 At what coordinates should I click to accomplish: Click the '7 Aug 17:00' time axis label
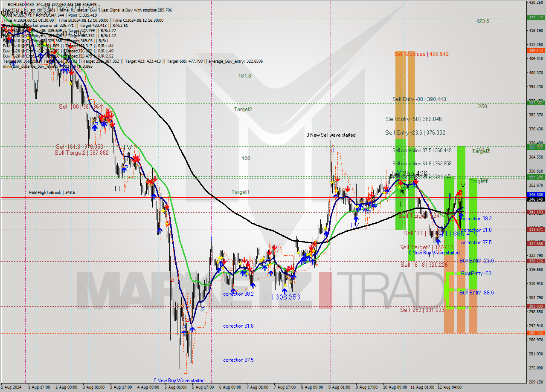pyautogui.click(x=285, y=387)
